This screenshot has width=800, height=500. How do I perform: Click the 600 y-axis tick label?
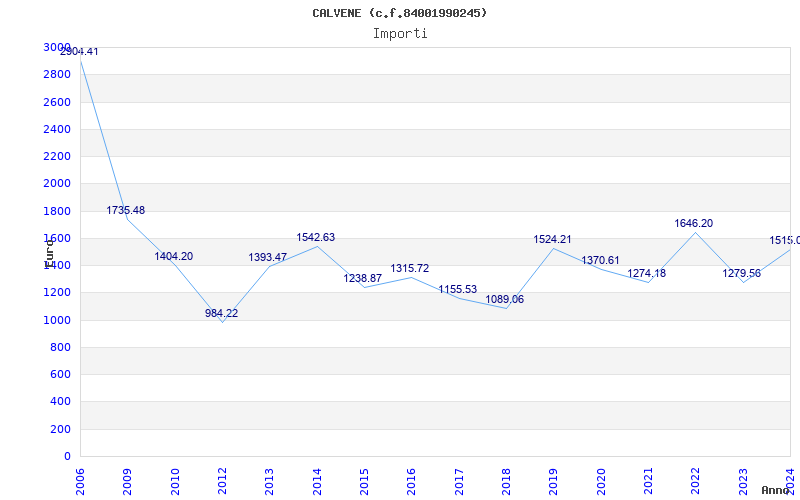click(60, 374)
